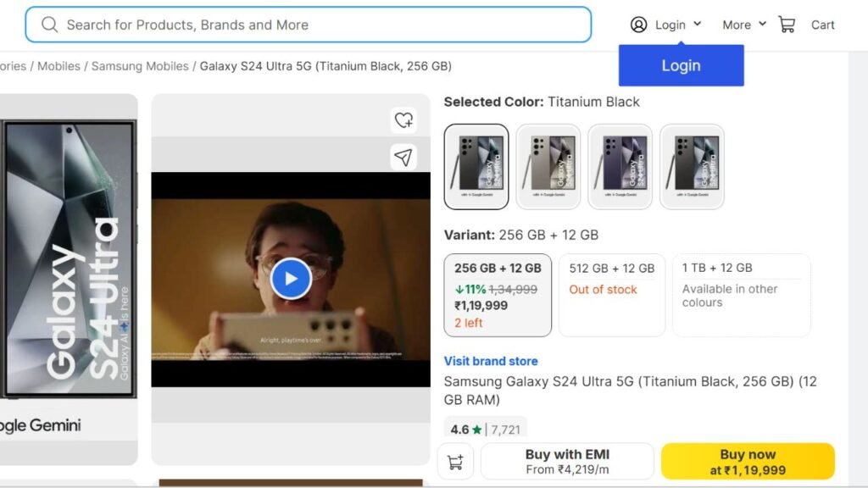Click the blue Login button
868x488 pixels.
pyautogui.click(x=681, y=65)
